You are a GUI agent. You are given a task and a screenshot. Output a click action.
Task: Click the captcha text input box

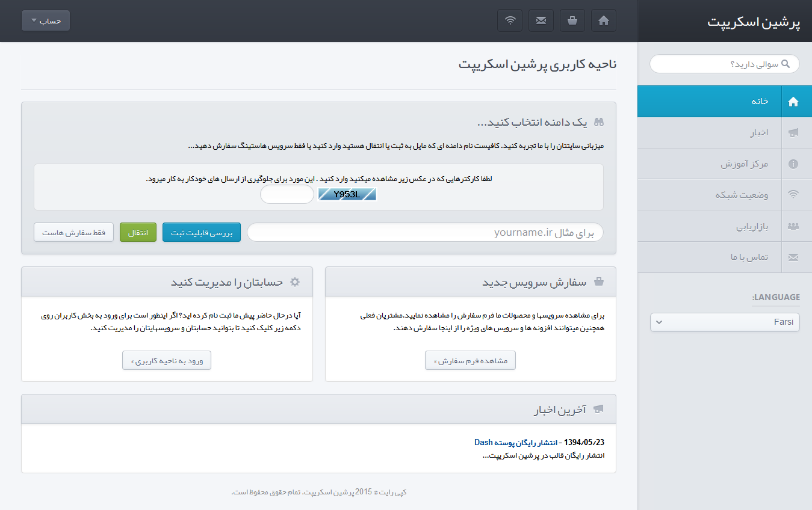[287, 194]
